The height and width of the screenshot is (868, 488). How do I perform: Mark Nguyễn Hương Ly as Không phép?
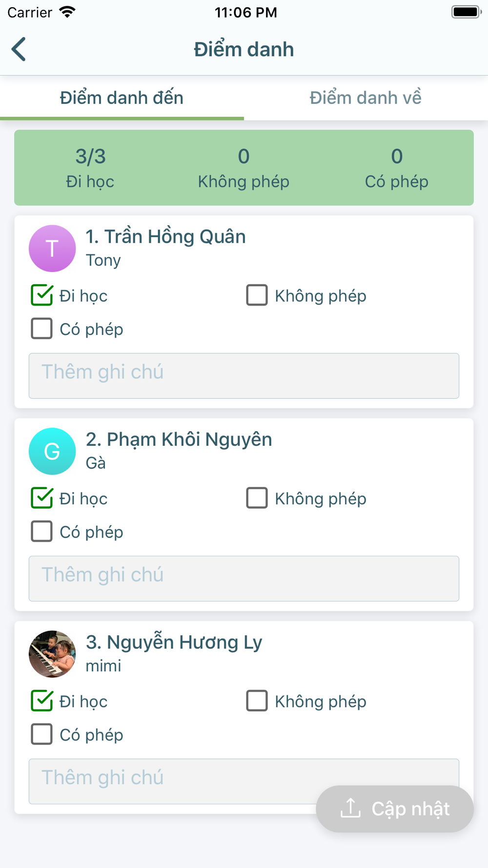click(x=257, y=701)
